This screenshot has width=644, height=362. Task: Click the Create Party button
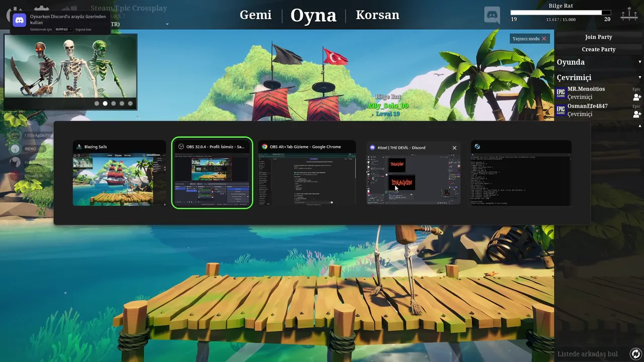tap(598, 49)
